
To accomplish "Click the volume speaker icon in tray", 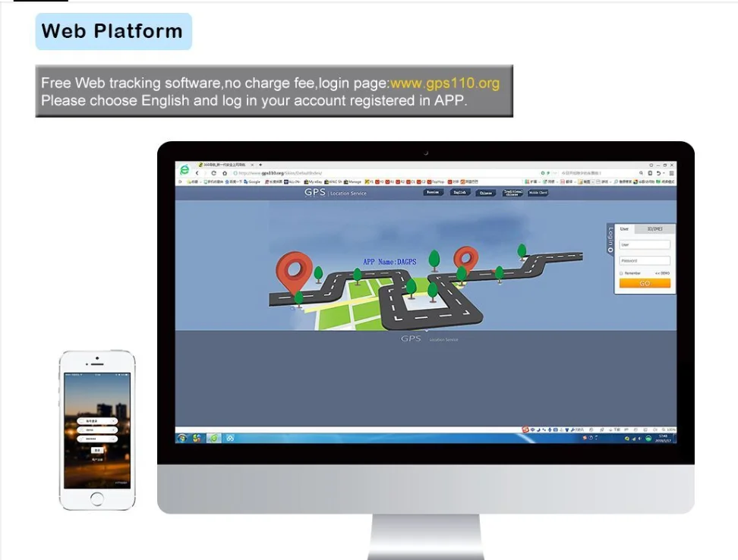I will [640, 439].
